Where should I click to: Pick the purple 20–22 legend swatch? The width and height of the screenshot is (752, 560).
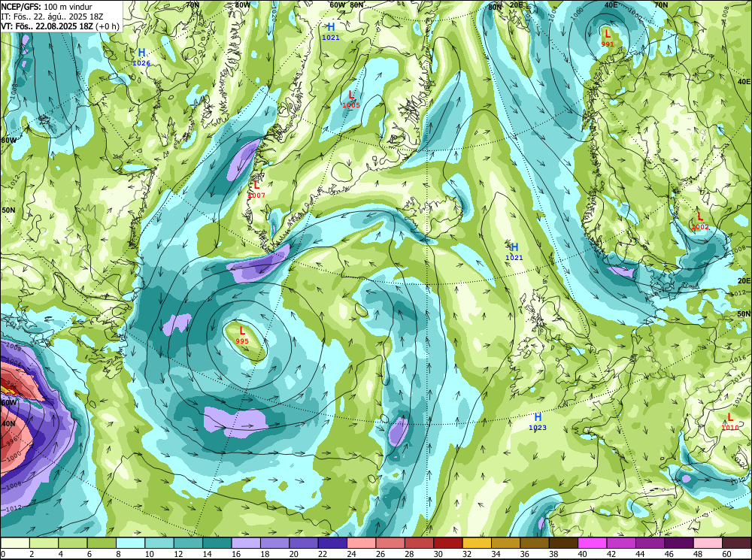[304, 543]
